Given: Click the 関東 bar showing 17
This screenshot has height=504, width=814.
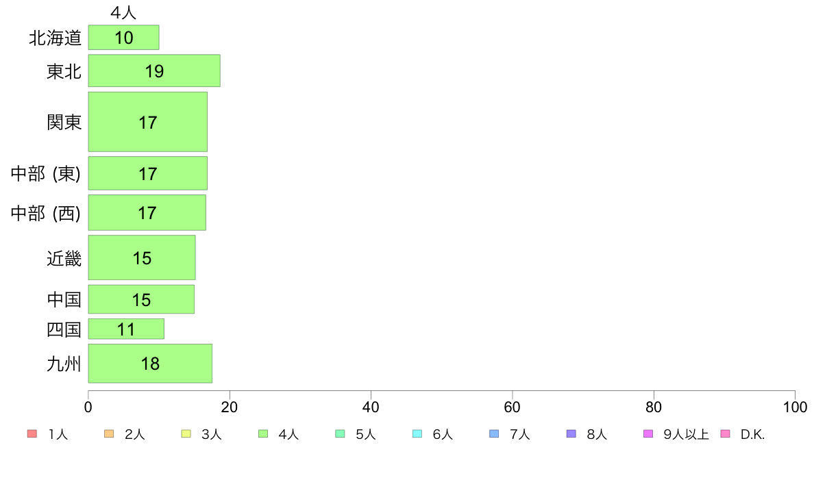Looking at the screenshot, I should 147,122.
